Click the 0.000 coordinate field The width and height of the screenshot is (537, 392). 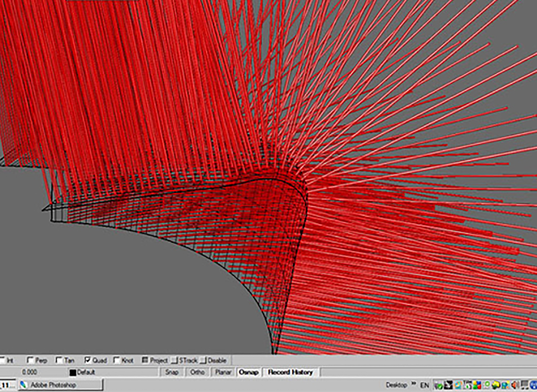click(30, 372)
